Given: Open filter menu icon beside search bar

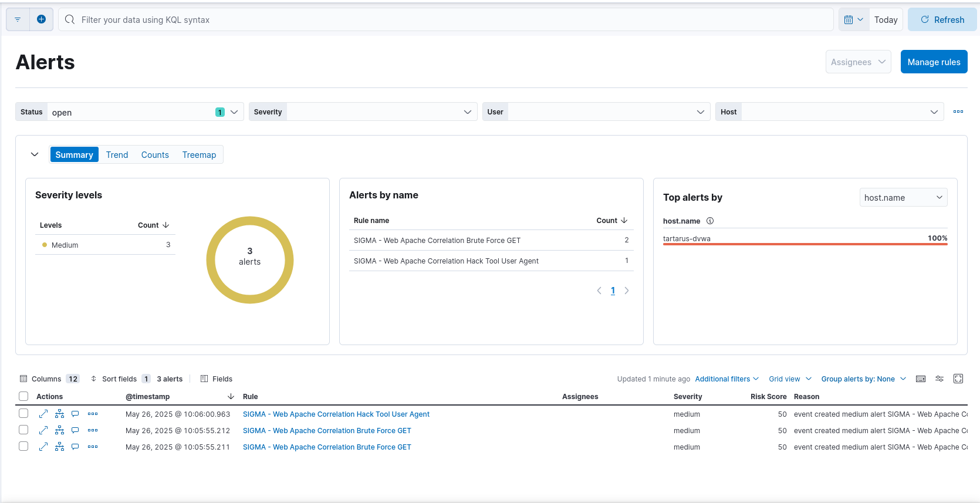Looking at the screenshot, I should [x=18, y=19].
